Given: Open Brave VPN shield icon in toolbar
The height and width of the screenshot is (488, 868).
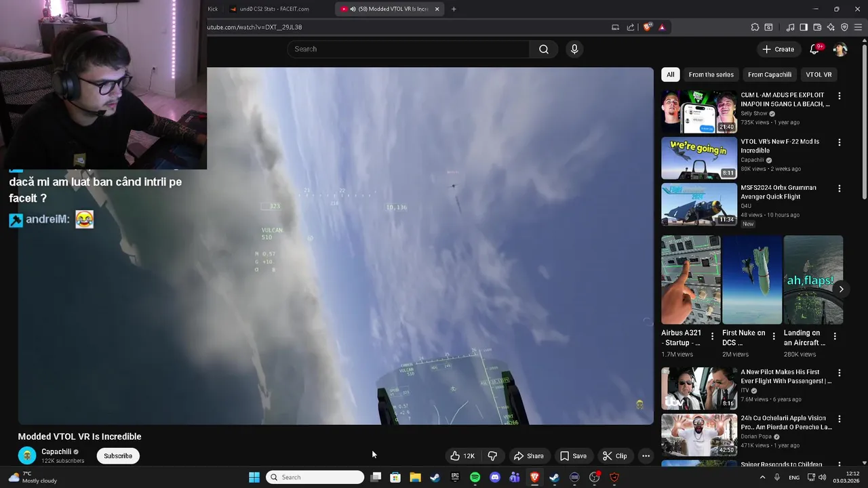Looking at the screenshot, I should pos(844,27).
